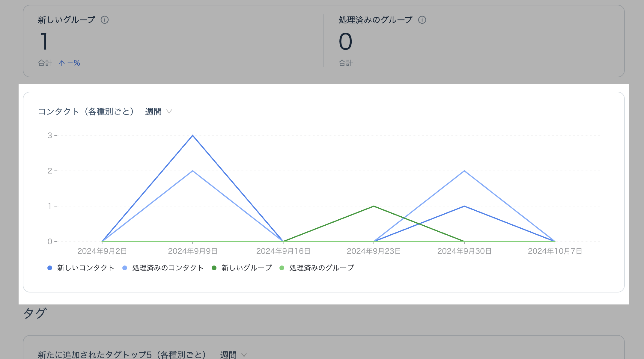Toggle 新しいグループ legend series

(x=246, y=268)
